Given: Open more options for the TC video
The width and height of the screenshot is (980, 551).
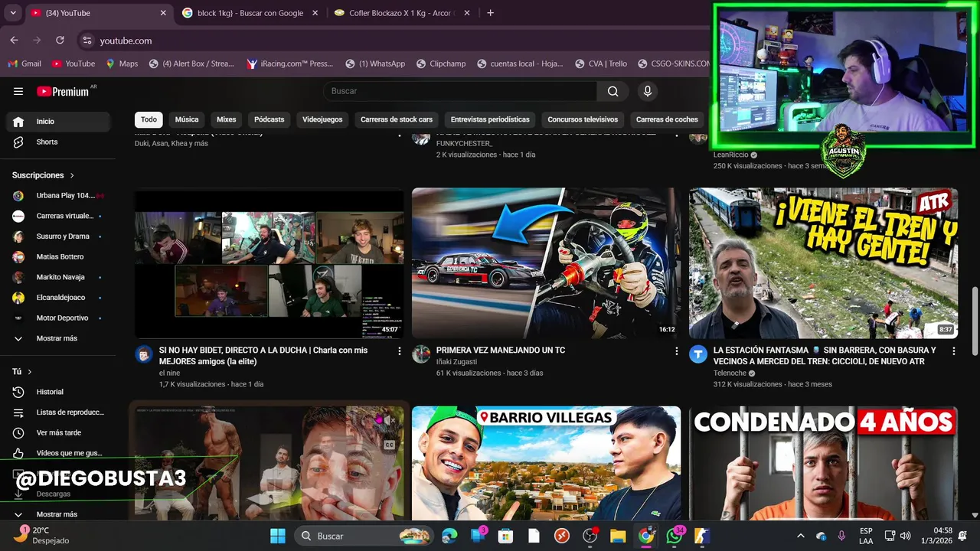Looking at the screenshot, I should (676, 350).
